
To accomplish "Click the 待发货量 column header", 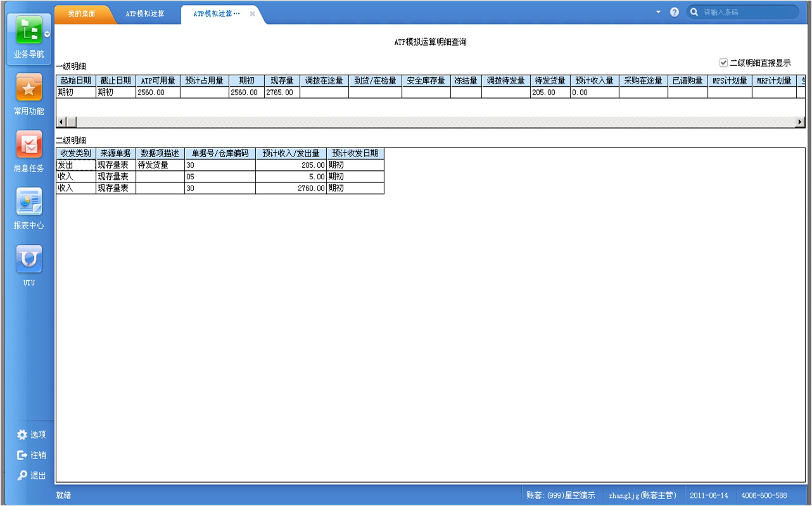I will [x=550, y=81].
